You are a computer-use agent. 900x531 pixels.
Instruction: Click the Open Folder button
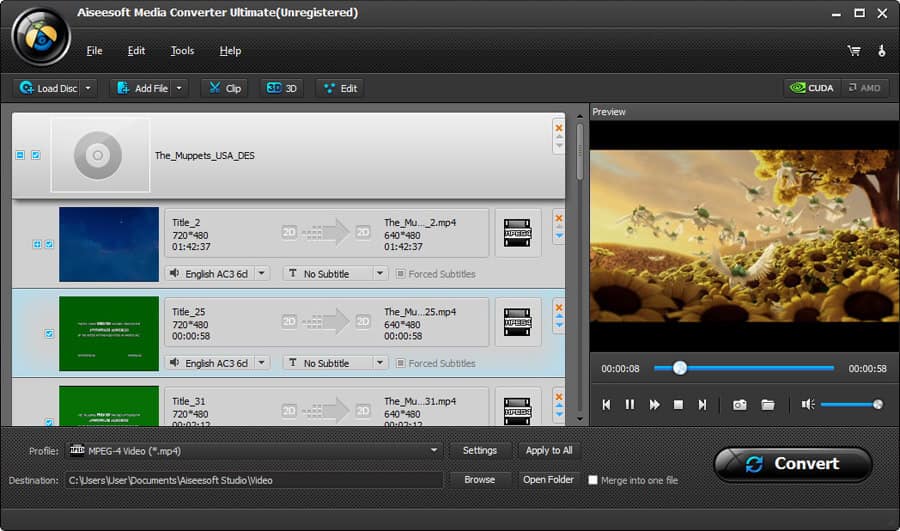[549, 479]
